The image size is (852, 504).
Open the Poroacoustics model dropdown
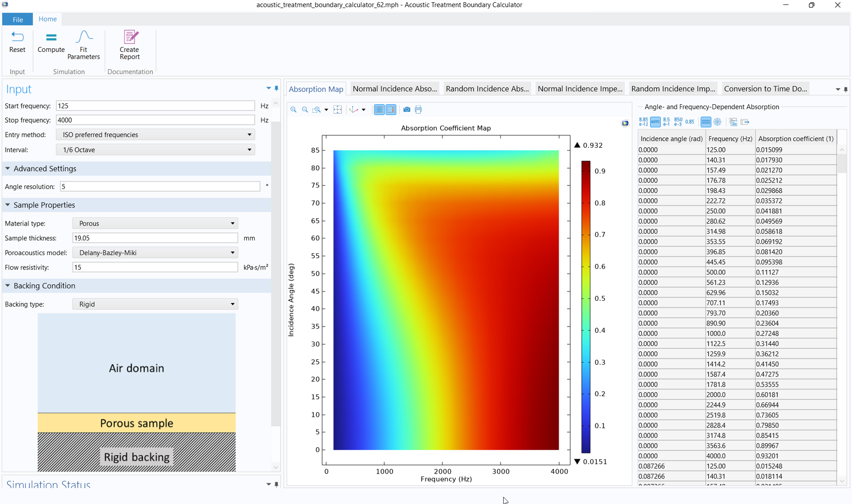155,253
